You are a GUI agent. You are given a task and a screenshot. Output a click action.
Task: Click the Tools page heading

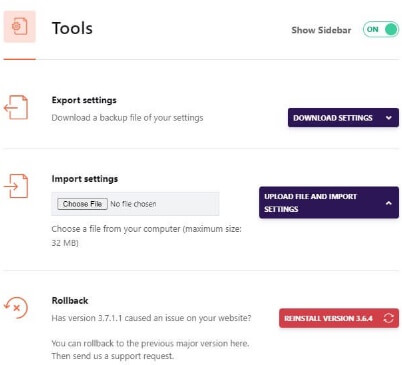[72, 28]
